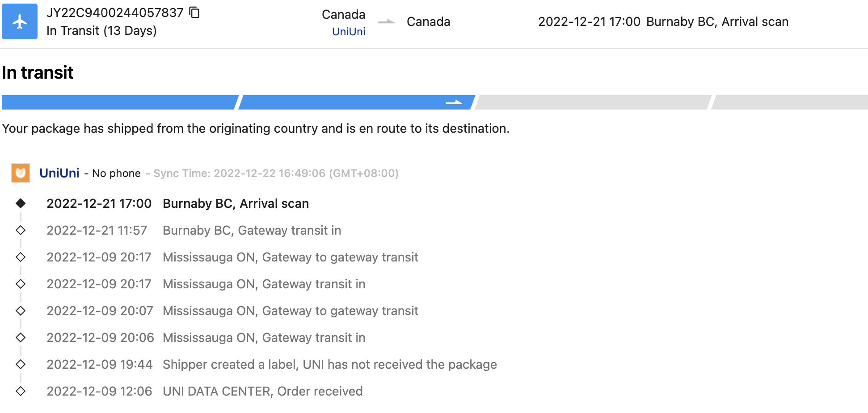Viewport: 868px width, 413px height.
Task: Click the orange UniUni carrier logo
Action: point(21,173)
